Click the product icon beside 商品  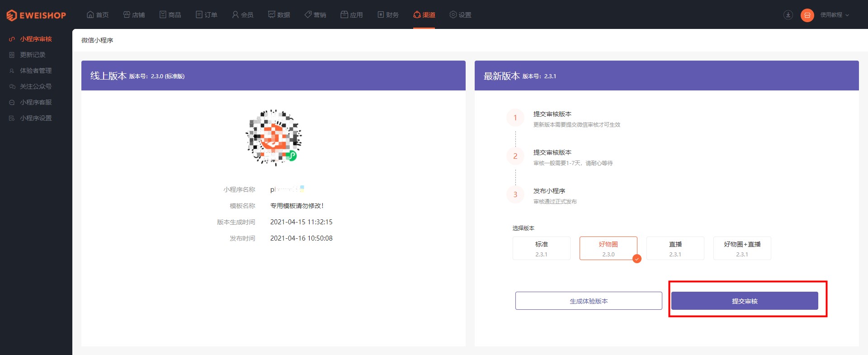(x=163, y=14)
